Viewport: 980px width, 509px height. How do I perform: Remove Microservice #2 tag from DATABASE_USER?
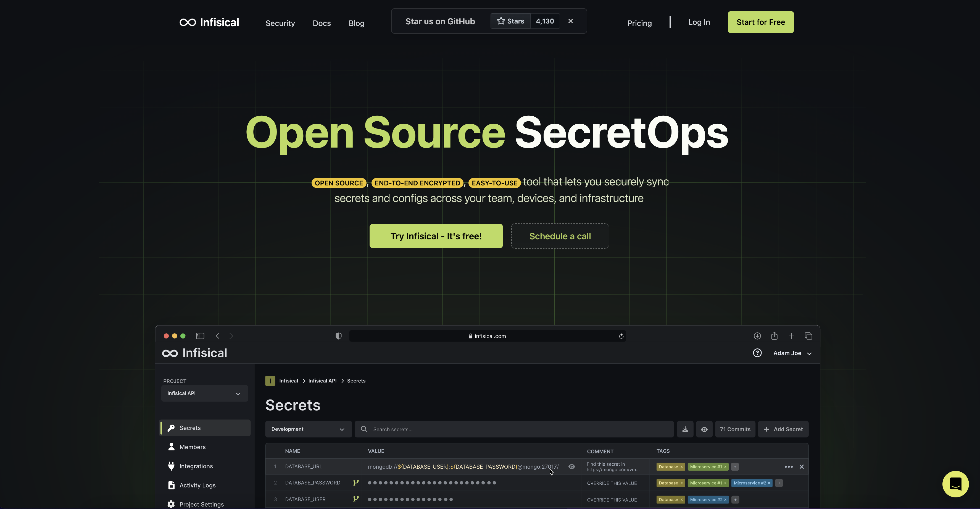[x=725, y=500]
